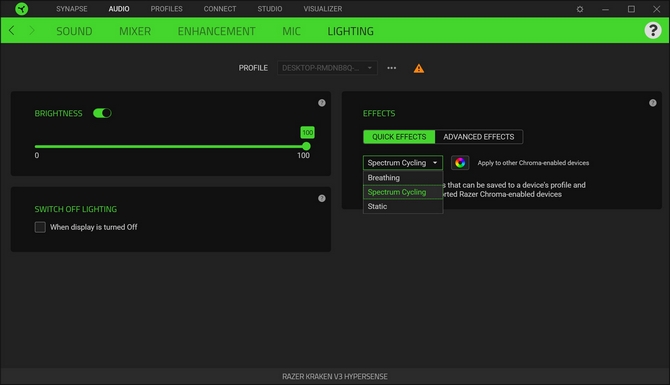Minimize the Razer Synapse window
Viewport: 670px width, 385px height.
(x=605, y=9)
